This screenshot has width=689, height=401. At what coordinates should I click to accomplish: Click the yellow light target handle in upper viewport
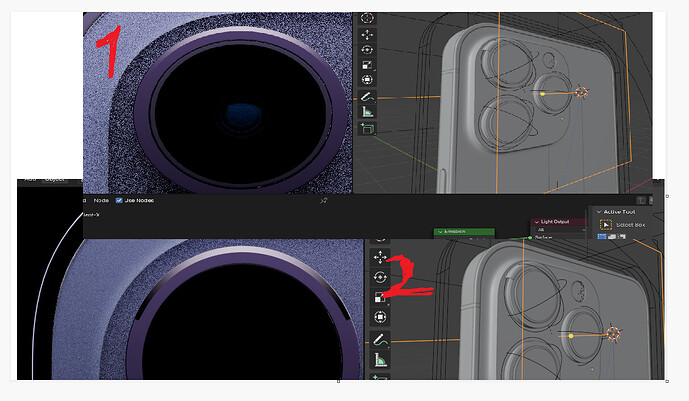coord(543,94)
